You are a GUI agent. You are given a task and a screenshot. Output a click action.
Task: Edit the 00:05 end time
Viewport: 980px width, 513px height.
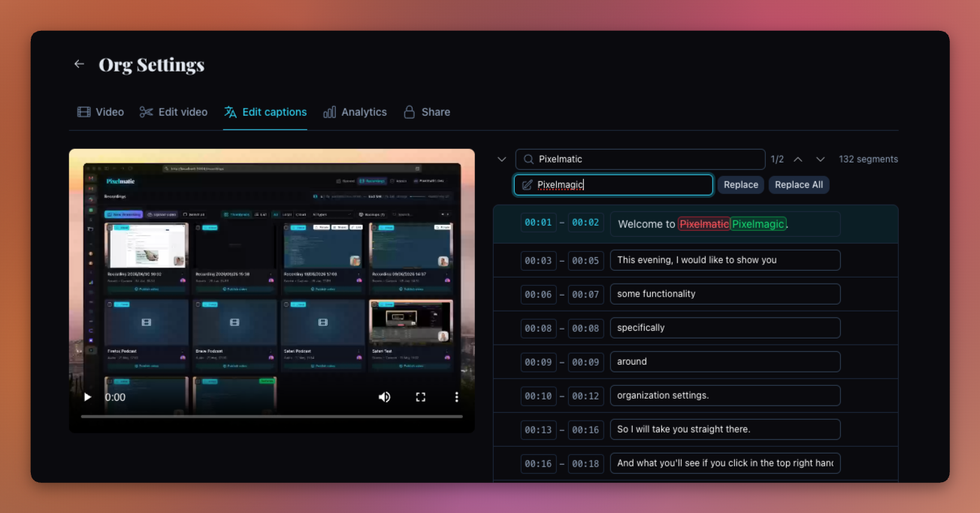tap(586, 260)
